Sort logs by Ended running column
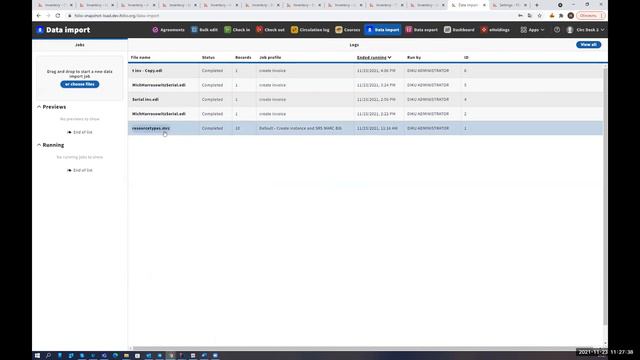Screen dimensions: 640x360 tap(374, 58)
